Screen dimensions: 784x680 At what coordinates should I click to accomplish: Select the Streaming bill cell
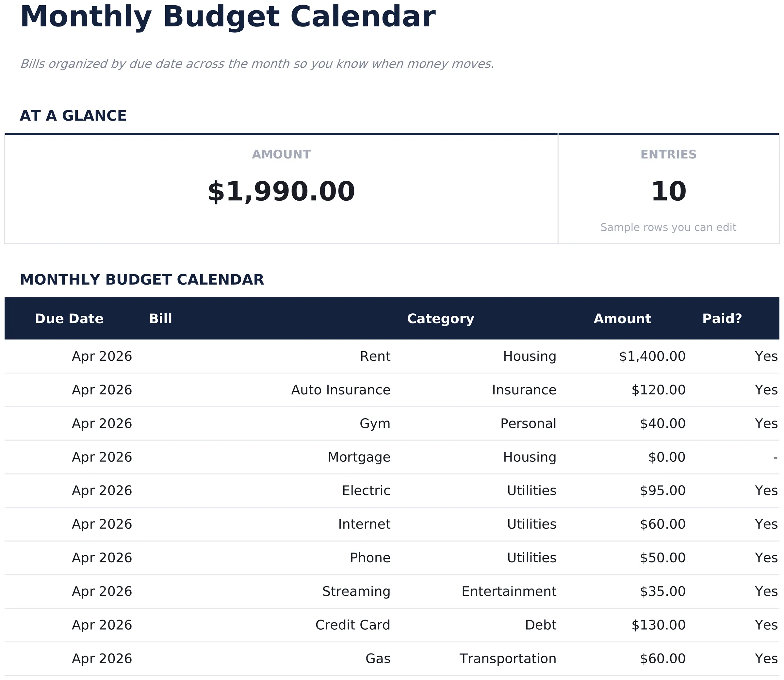coord(356,591)
